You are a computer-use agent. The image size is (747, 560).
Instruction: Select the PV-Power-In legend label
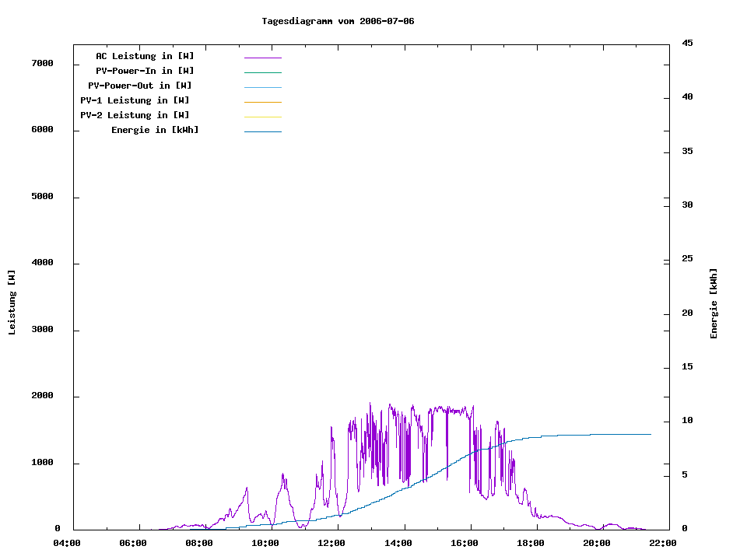(150, 71)
